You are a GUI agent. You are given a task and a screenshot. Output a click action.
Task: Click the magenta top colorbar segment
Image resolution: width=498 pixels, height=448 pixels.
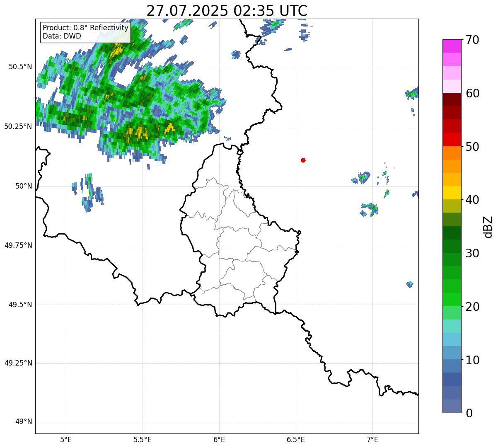pos(452,46)
